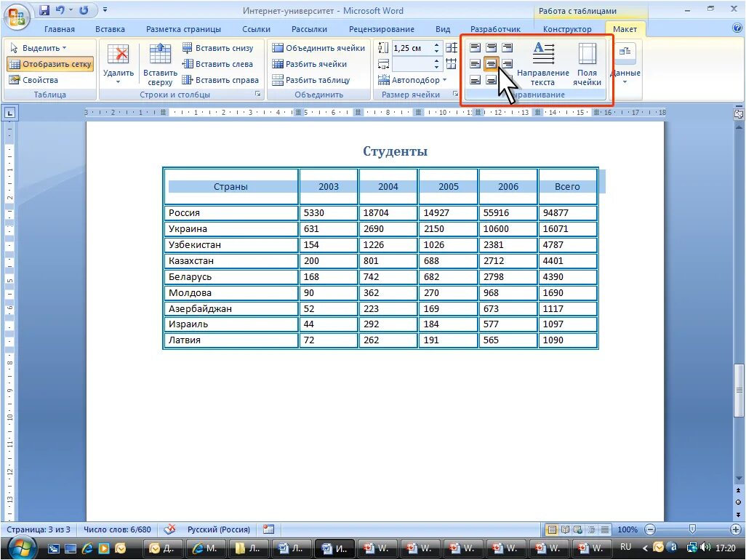Viewport: 746px width, 560px height.
Task: Expand Удалить dropdown
Action: pyautogui.click(x=118, y=82)
